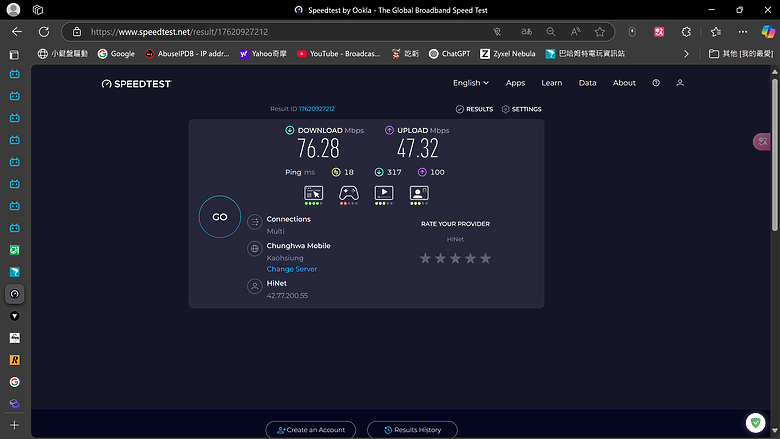Open the Data menu item
The image size is (780, 439).
[x=587, y=83]
